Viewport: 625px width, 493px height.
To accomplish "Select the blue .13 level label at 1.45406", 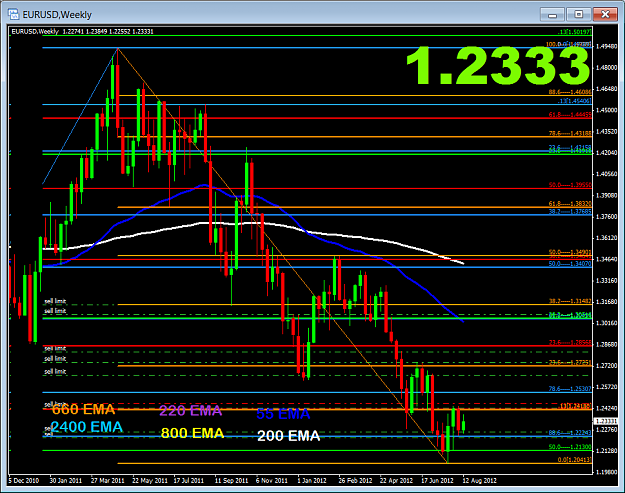I will [x=575, y=101].
